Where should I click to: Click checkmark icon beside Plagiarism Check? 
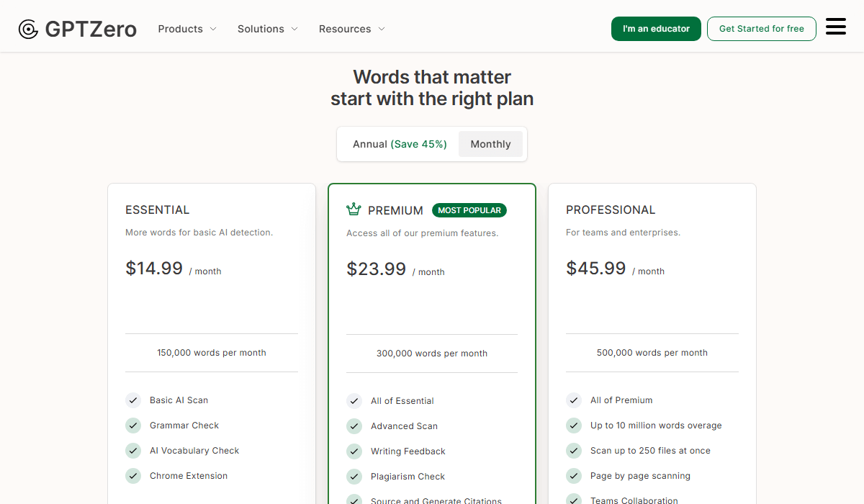click(354, 477)
